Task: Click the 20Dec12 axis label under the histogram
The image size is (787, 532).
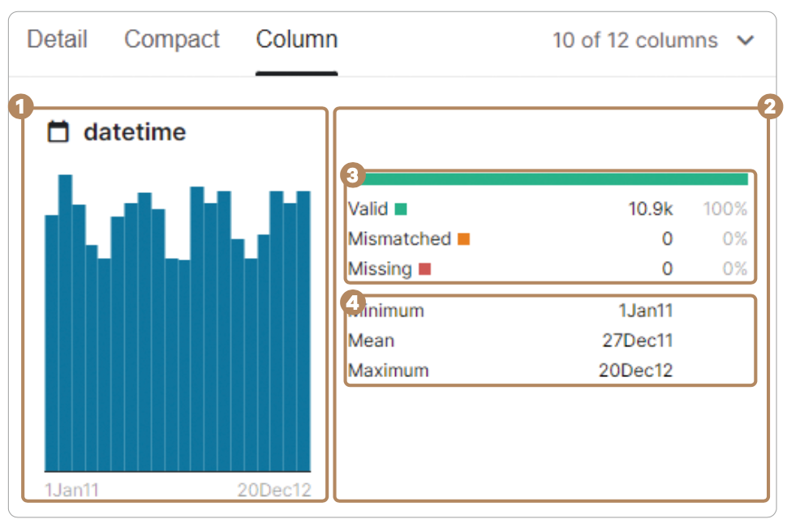Action: pos(274,490)
